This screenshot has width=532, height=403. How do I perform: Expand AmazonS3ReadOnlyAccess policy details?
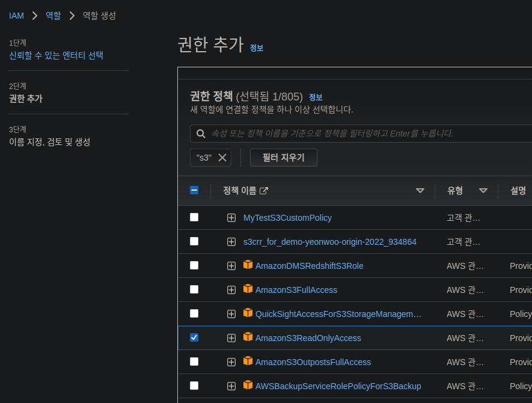pos(231,339)
